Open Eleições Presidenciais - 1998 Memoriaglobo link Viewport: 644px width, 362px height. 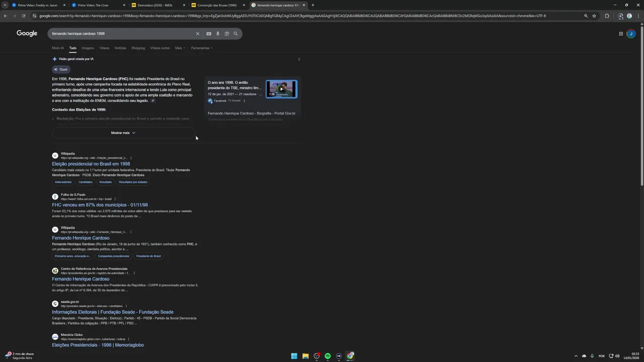[x=98, y=345]
